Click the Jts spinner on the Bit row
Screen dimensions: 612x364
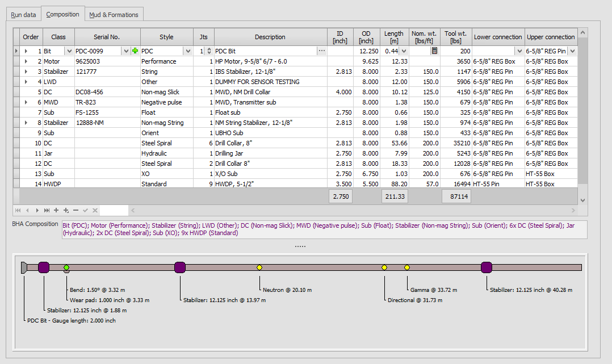click(x=208, y=51)
